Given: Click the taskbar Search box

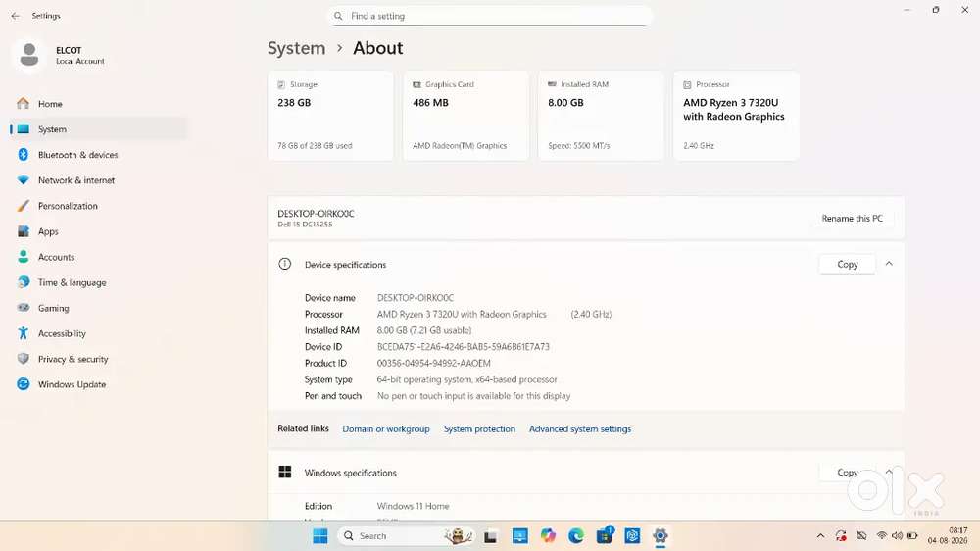Looking at the screenshot, I should coord(407,536).
